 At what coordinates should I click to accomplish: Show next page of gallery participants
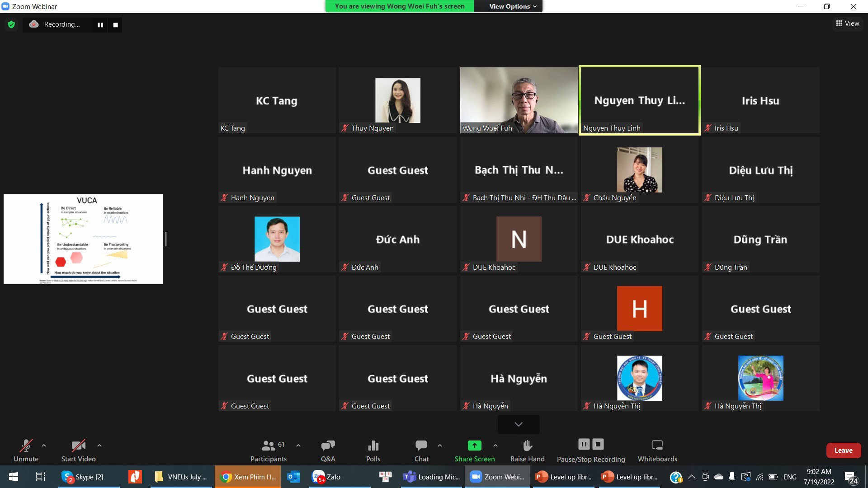519,424
